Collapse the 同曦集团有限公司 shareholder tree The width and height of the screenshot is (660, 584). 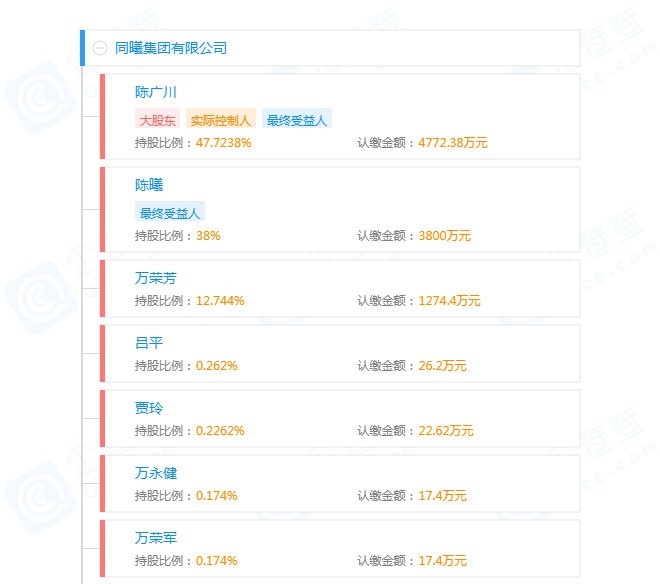(100, 48)
